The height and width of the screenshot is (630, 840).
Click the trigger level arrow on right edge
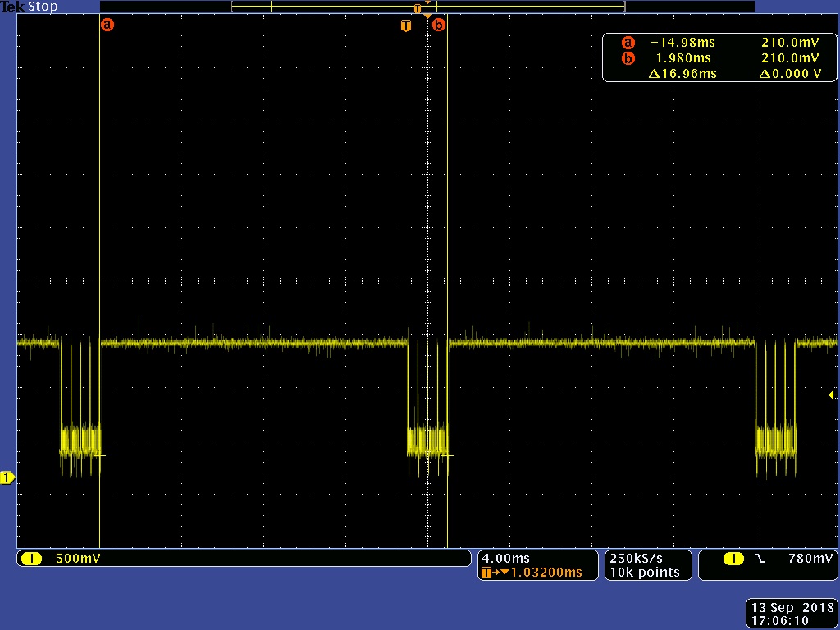[x=833, y=395]
